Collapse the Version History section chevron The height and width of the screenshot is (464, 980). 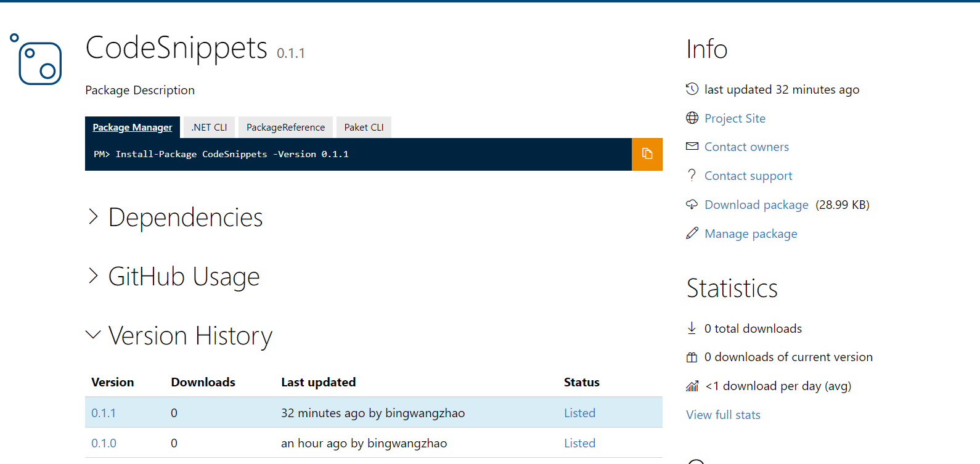pos(93,335)
